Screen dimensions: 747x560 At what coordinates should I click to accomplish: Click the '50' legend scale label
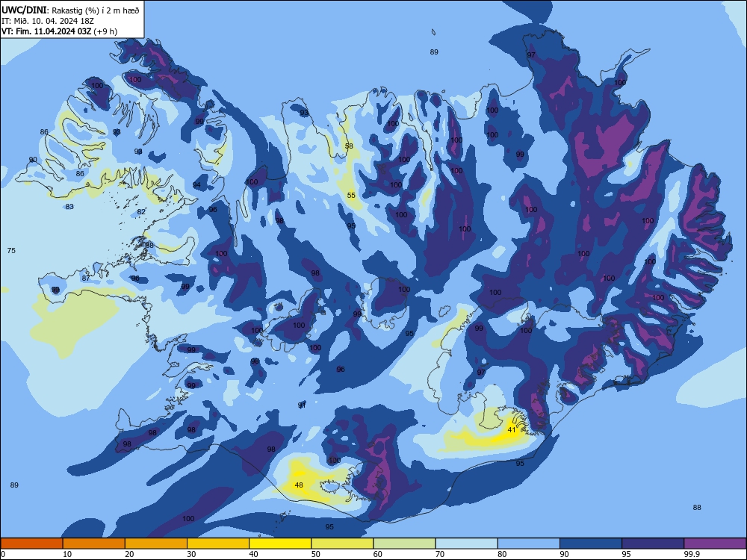(x=315, y=554)
